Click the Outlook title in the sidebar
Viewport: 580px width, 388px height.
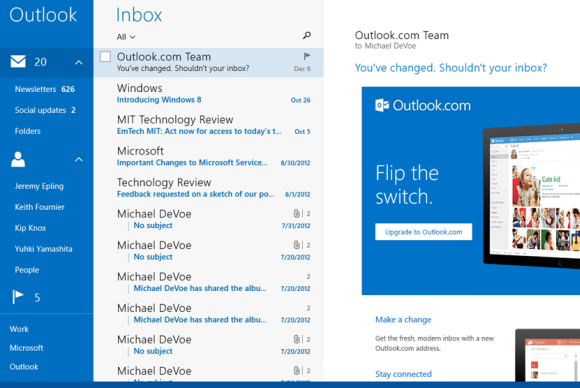tap(43, 15)
